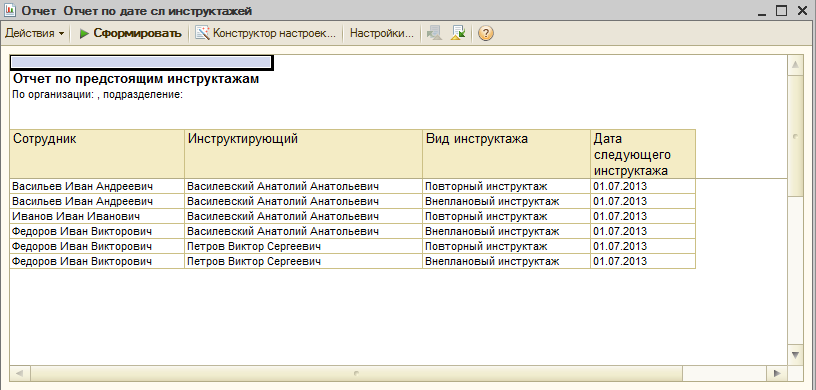Select the first Васильев Иван Андреевич cell
This screenshot has width=816, height=390.
pos(97,186)
